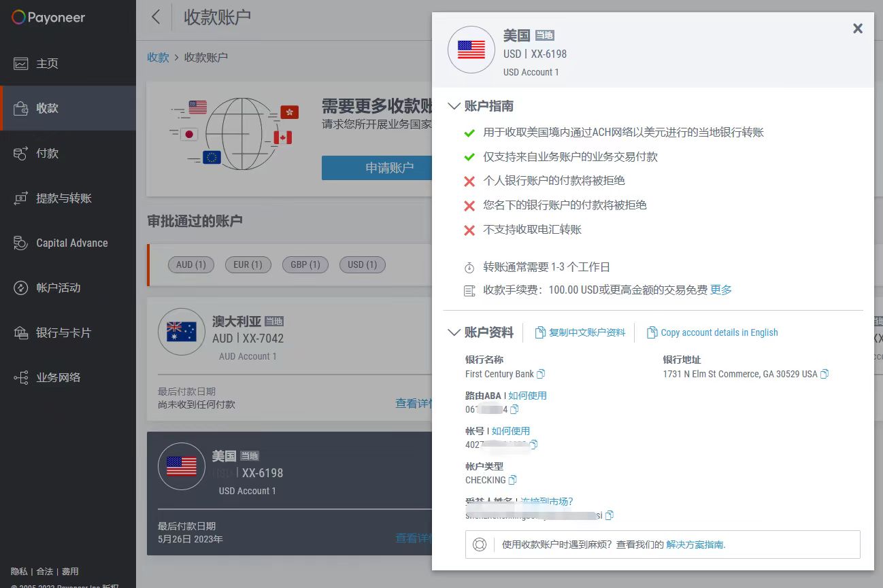View details of the 美国 XX-6198 card
883x588 pixels.
click(x=414, y=538)
